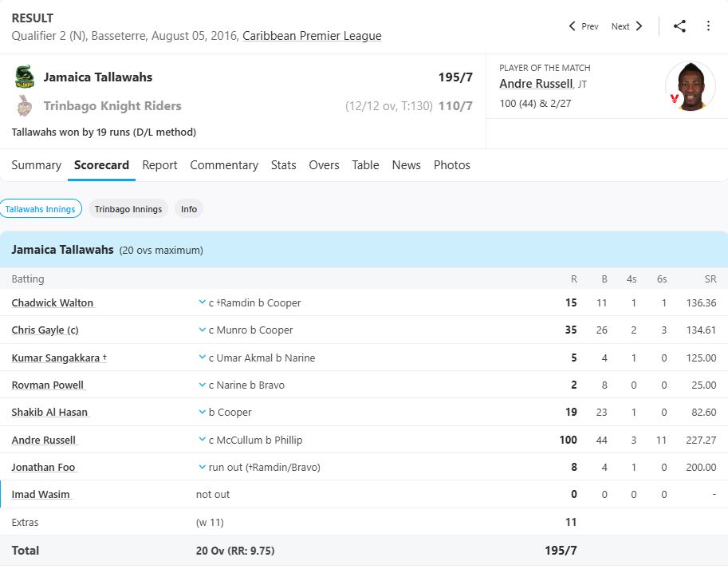Click the Jamaica Tallawahs team name in header
This screenshot has width=728, height=573.
(98, 77)
